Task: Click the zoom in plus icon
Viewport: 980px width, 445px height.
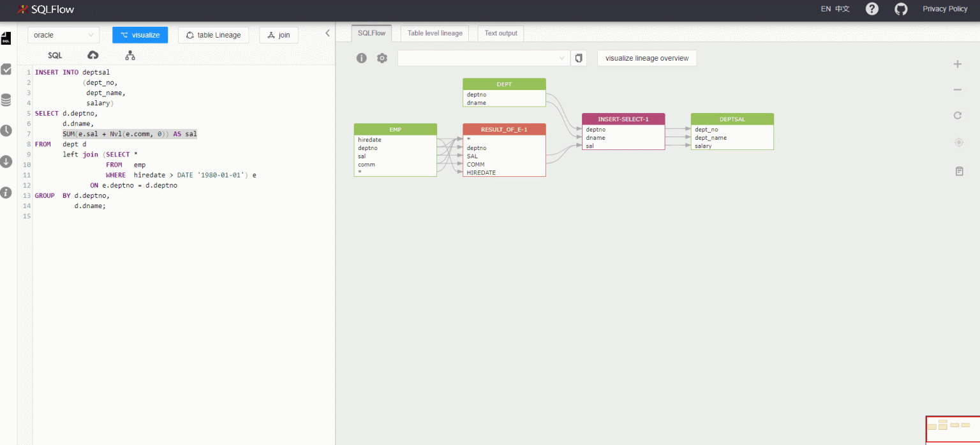Action: point(958,64)
